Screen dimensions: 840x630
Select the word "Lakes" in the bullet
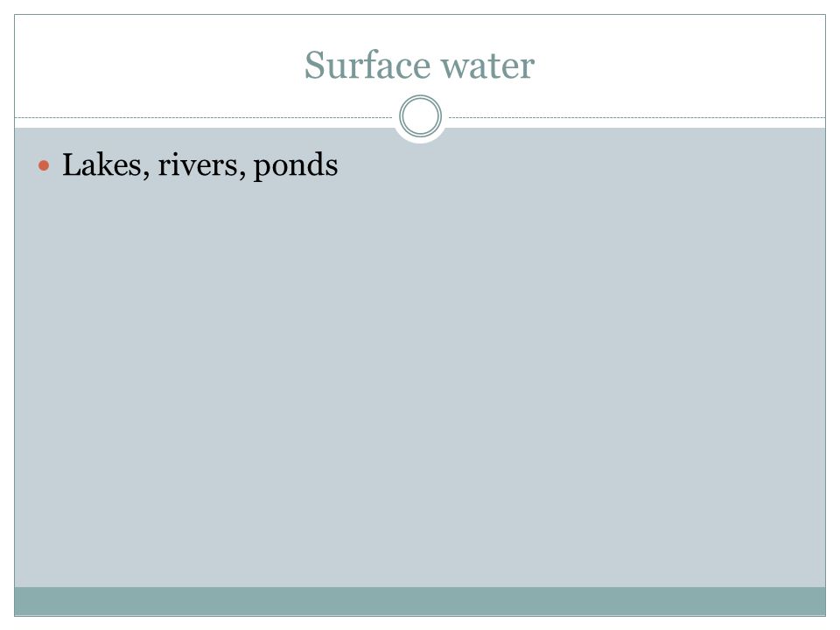102,164
